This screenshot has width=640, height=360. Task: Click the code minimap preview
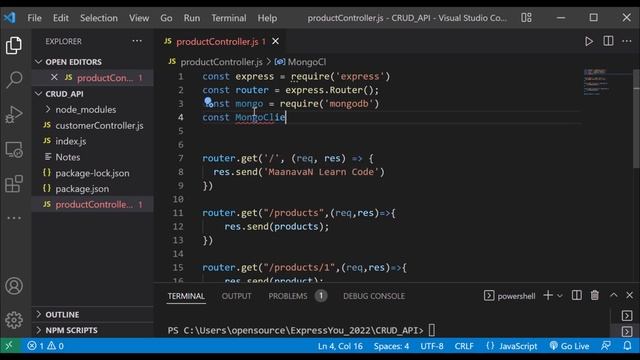coord(596,83)
